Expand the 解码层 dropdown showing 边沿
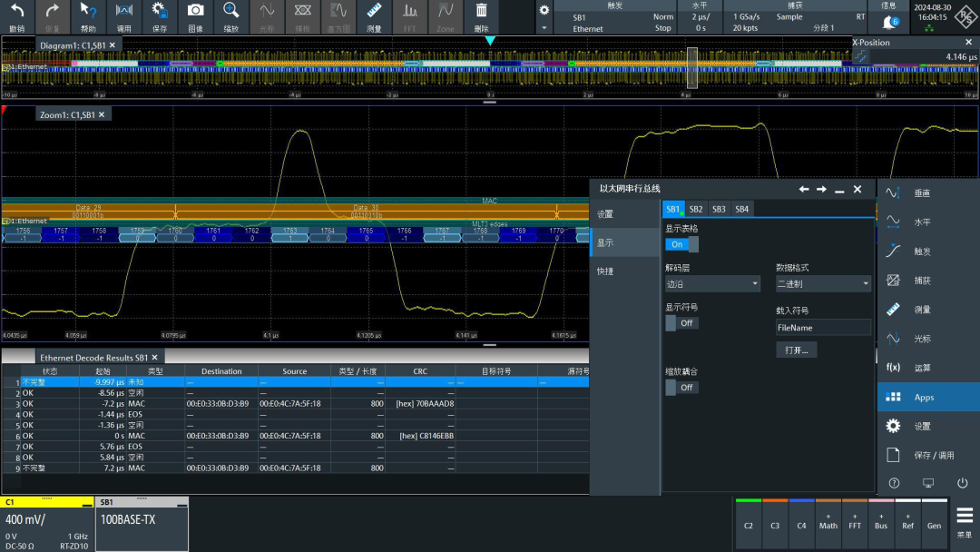The image size is (980, 552). 712,284
